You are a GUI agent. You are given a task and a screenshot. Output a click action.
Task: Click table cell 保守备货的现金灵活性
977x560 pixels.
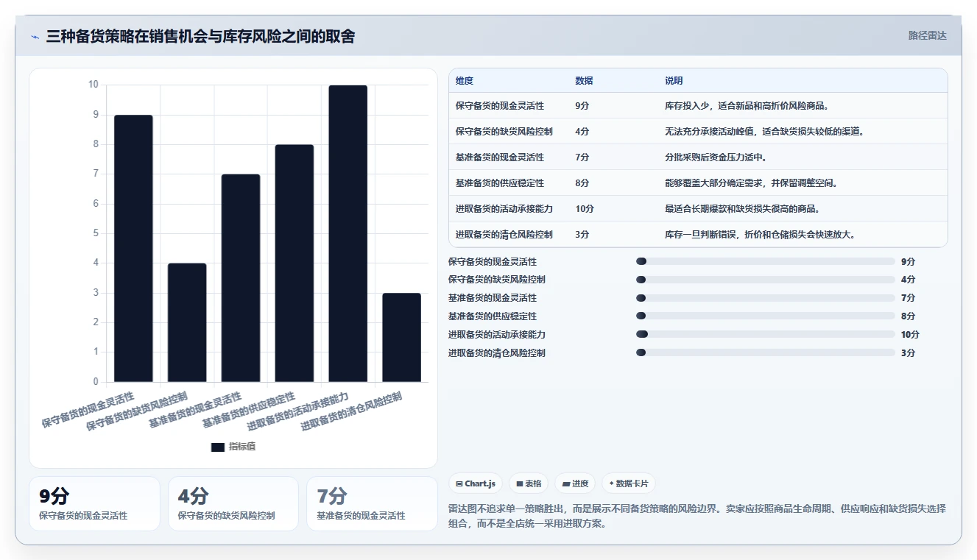pyautogui.click(x=500, y=106)
